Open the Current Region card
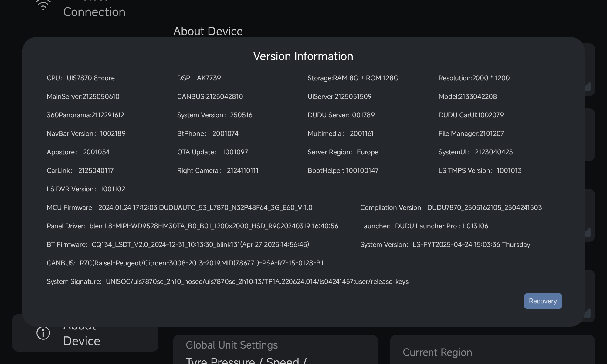607x364 pixels. (492, 349)
